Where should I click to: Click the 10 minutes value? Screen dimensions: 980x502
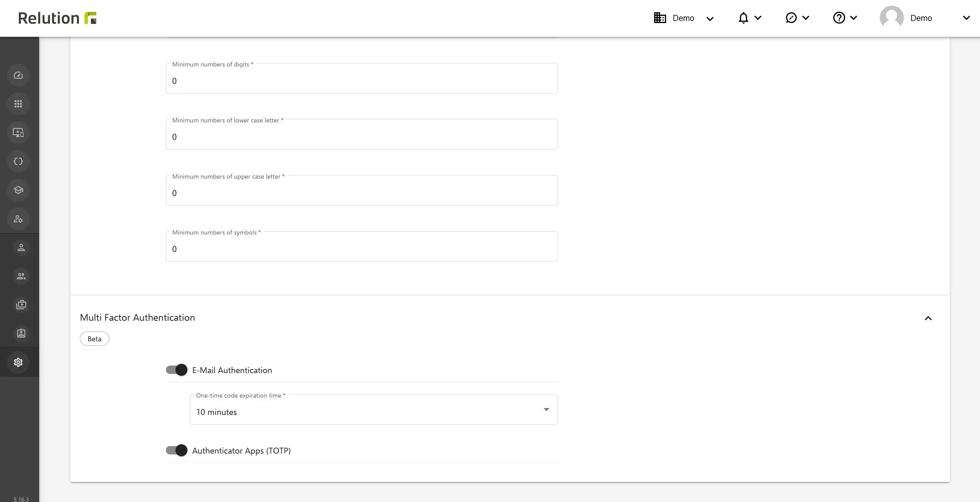pos(216,412)
